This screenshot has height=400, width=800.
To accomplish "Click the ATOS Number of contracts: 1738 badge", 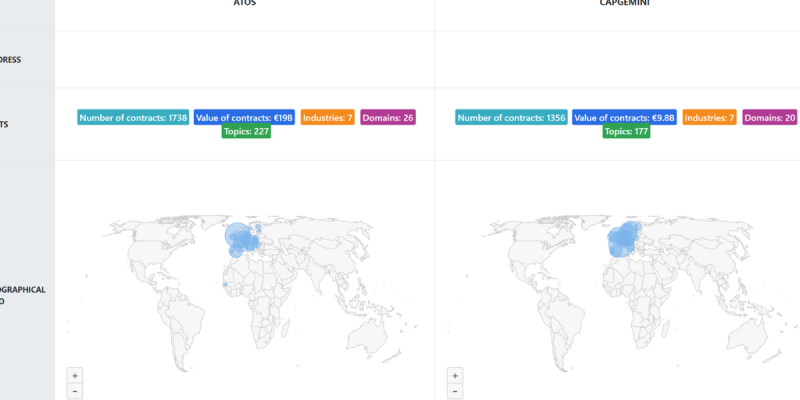I will coord(133,117).
